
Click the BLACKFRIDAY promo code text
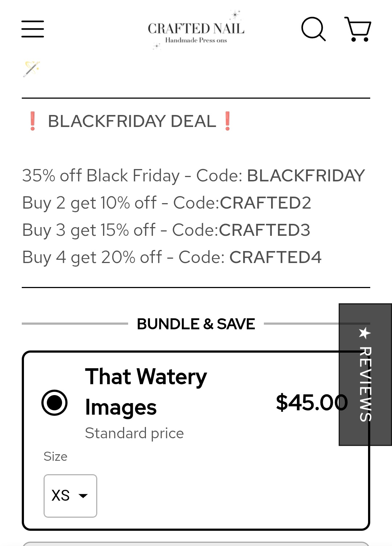tap(306, 176)
